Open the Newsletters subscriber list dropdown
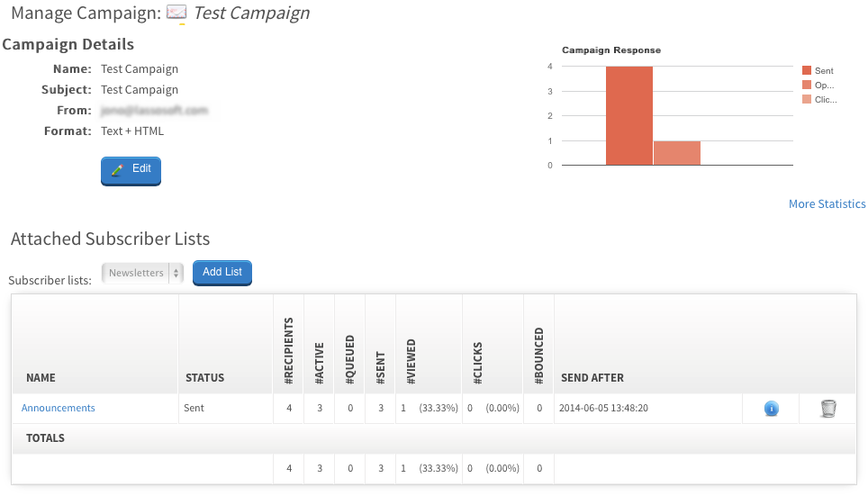This screenshot has height=496, width=868. click(143, 273)
